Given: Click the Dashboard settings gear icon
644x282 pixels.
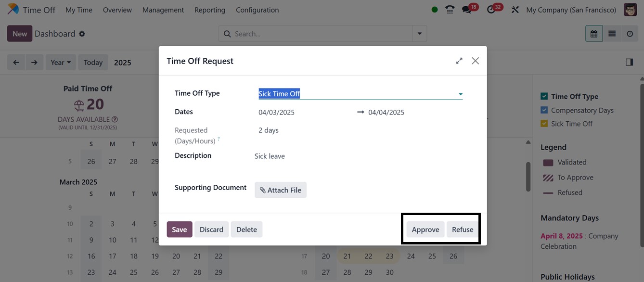Looking at the screenshot, I should (x=82, y=34).
